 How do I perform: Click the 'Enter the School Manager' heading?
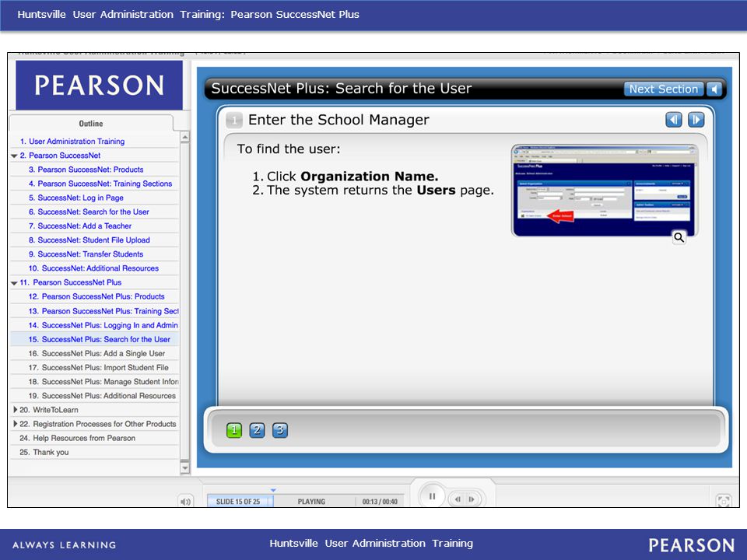[338, 120]
